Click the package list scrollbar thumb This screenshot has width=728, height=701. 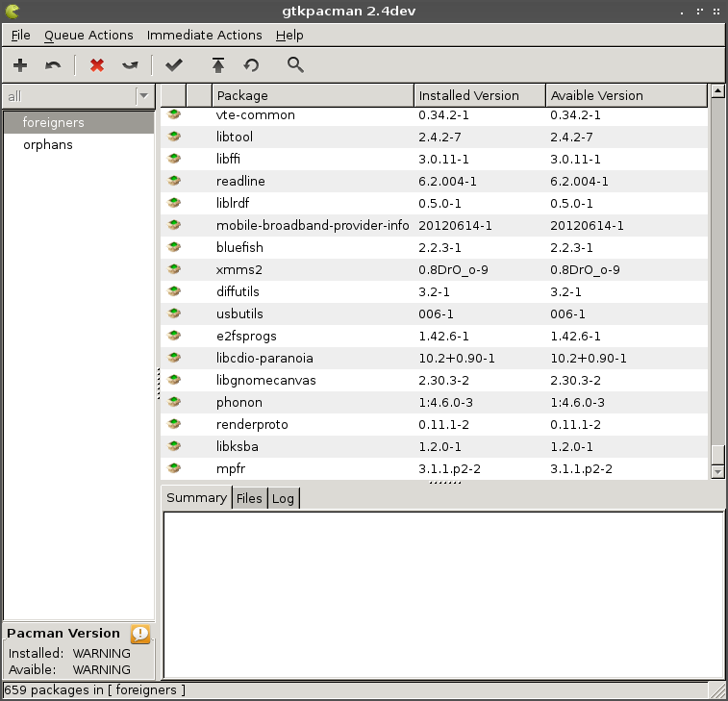tap(717, 455)
